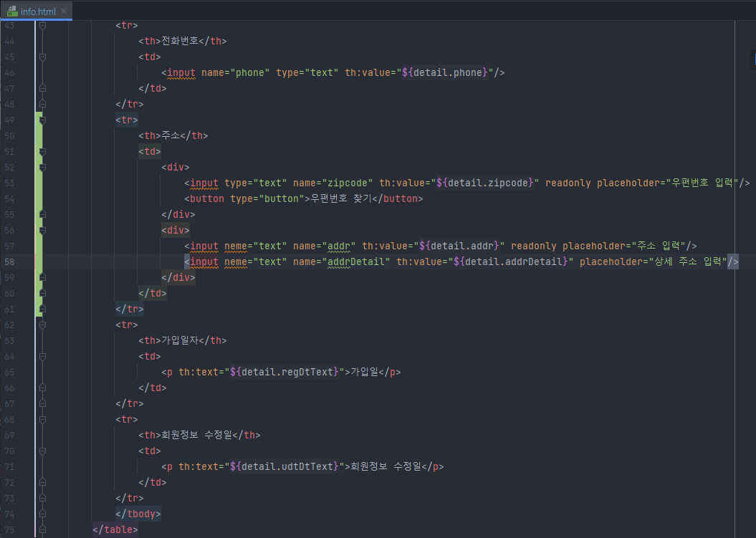Click the underlined neme attribute on line 58

236,261
